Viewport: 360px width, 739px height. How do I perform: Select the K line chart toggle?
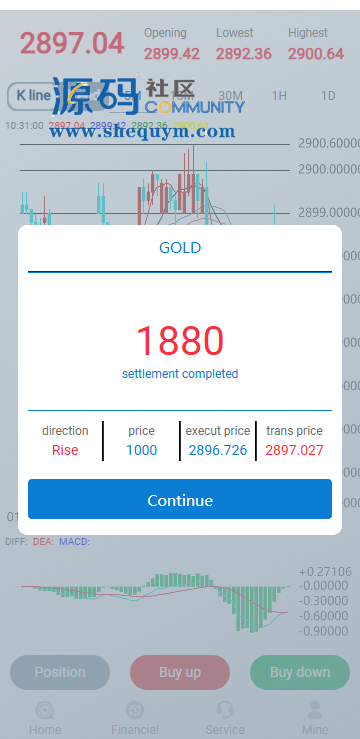33,96
